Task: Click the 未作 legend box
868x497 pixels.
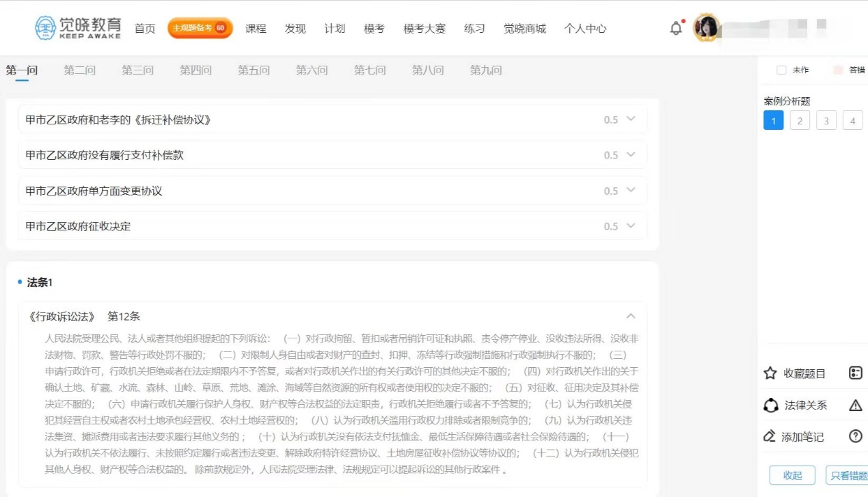Action: click(x=781, y=70)
